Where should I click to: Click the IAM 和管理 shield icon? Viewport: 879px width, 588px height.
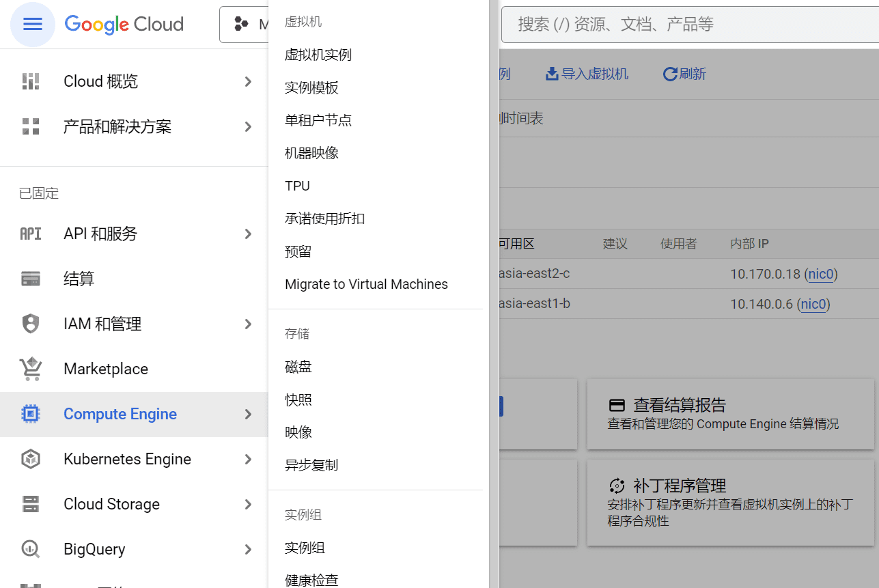[x=30, y=324]
